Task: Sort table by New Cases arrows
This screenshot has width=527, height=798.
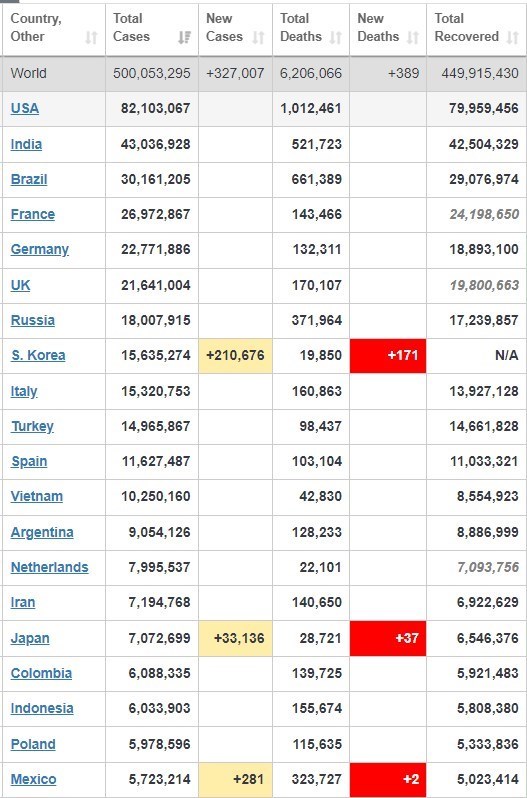Action: 258,38
